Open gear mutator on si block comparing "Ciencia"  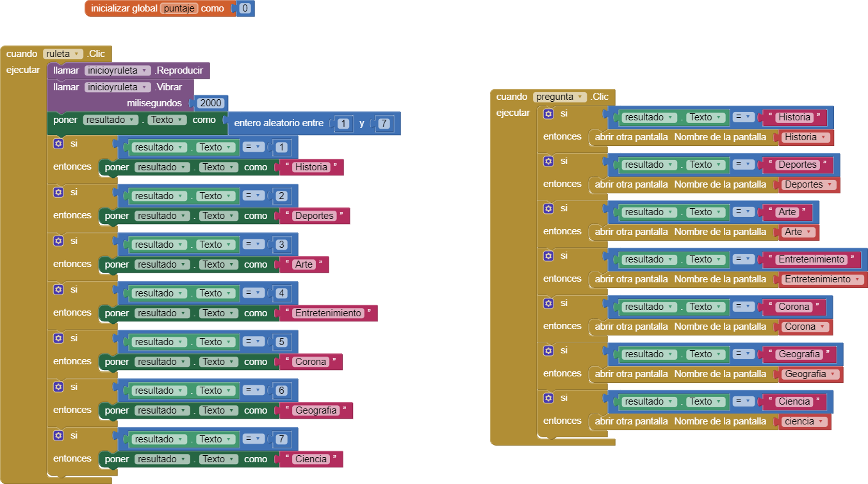coord(548,398)
